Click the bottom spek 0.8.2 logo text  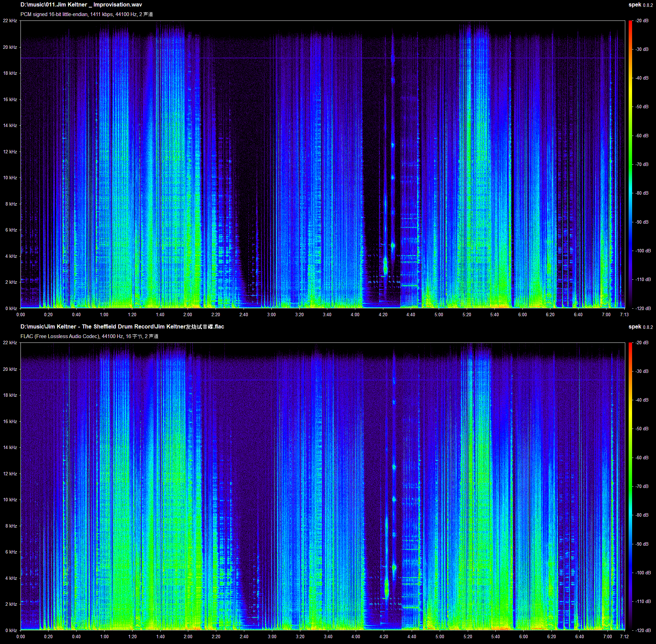click(641, 327)
